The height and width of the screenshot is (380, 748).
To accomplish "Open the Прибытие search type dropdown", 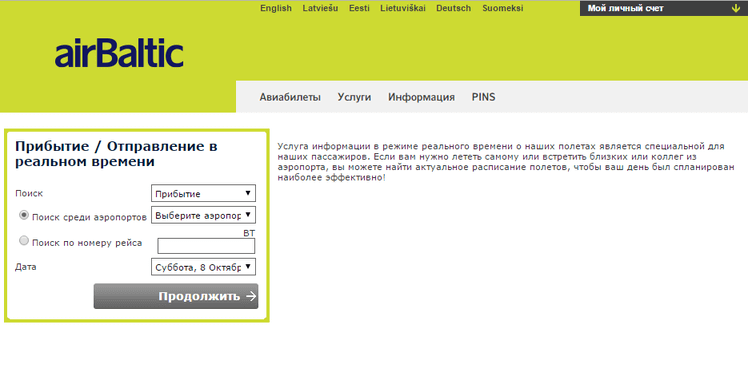I will coord(203,193).
